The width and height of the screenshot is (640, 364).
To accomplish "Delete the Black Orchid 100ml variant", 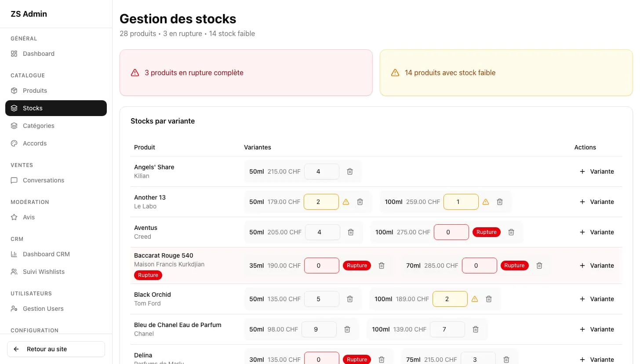I will coord(489,299).
